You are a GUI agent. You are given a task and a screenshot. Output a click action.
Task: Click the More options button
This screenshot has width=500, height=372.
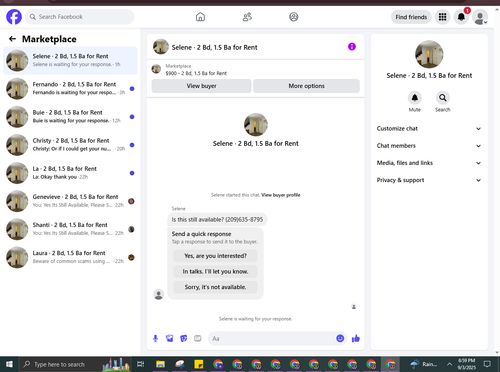pyautogui.click(x=306, y=86)
